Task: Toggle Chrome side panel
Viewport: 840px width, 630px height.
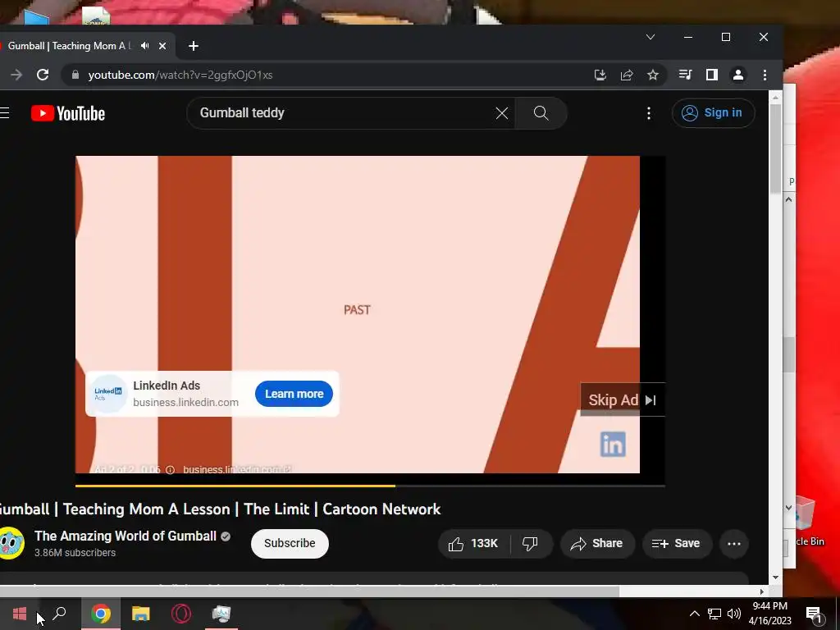Action: (711, 75)
